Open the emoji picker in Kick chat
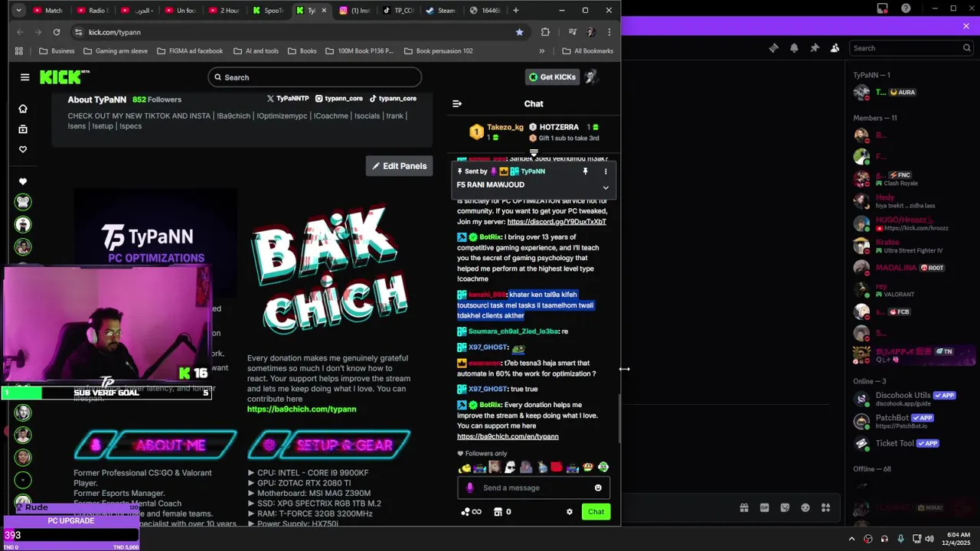 pyautogui.click(x=598, y=488)
